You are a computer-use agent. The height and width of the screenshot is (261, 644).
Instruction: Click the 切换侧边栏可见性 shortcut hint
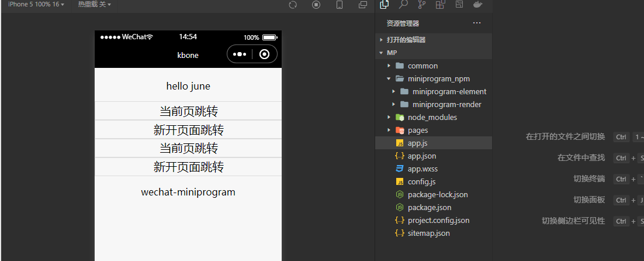pos(573,221)
